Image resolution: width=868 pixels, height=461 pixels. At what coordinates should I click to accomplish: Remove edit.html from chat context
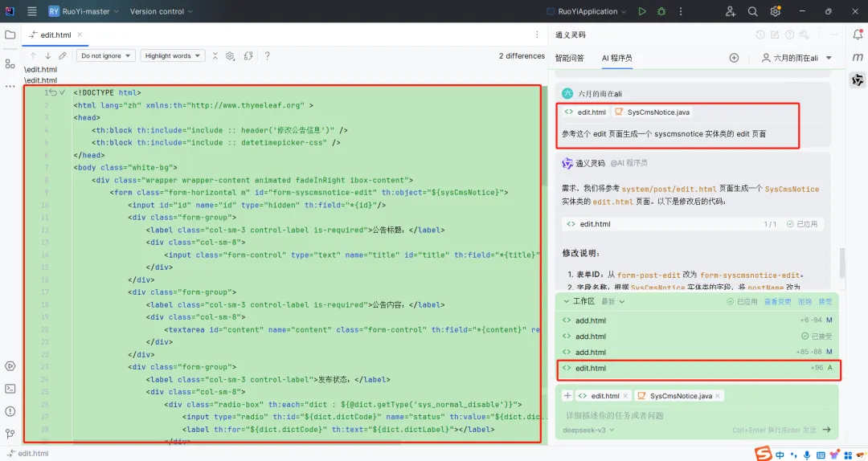pyautogui.click(x=625, y=396)
